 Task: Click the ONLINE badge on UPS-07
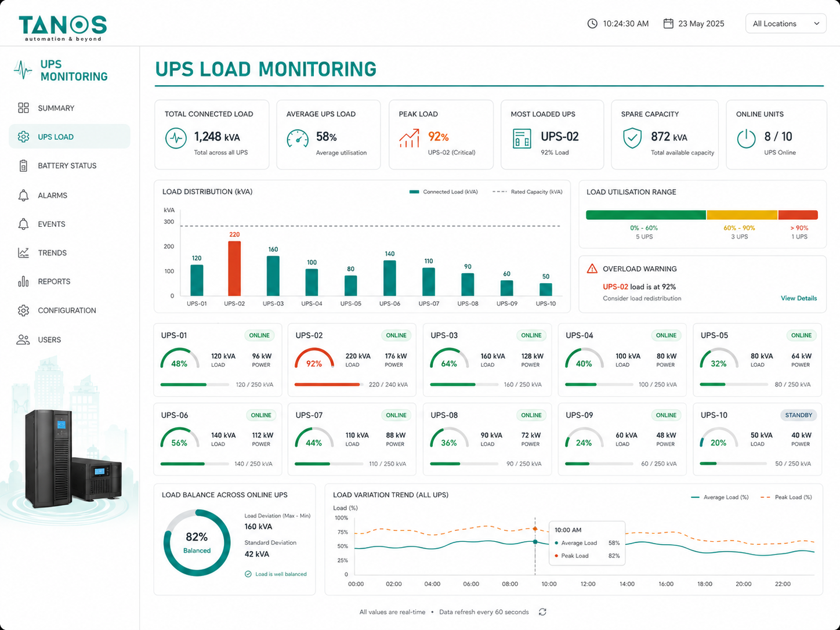pos(396,415)
